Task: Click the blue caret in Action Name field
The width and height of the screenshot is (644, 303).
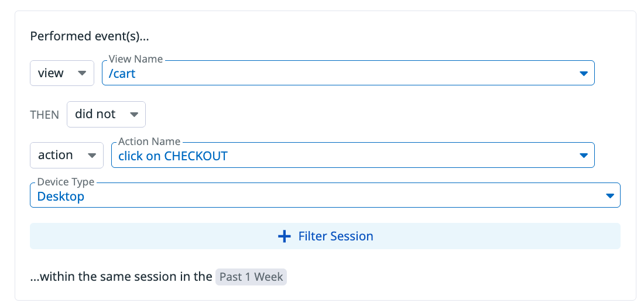Action: (583, 156)
